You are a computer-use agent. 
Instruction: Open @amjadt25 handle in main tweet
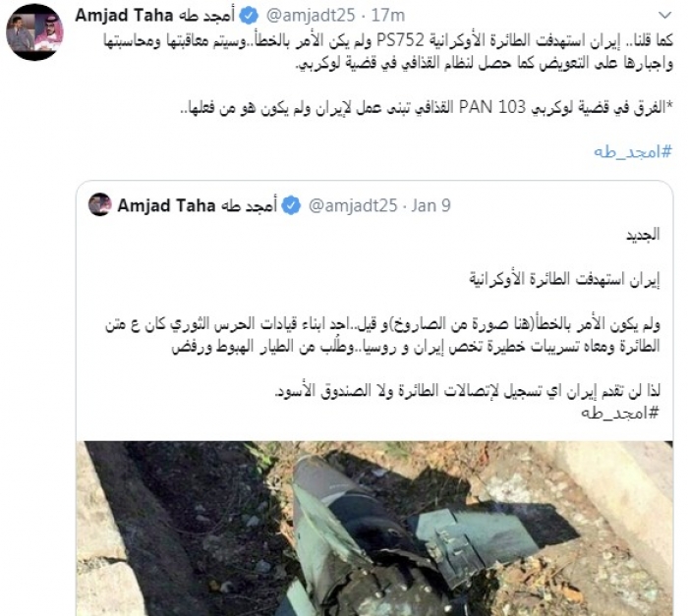(311, 16)
